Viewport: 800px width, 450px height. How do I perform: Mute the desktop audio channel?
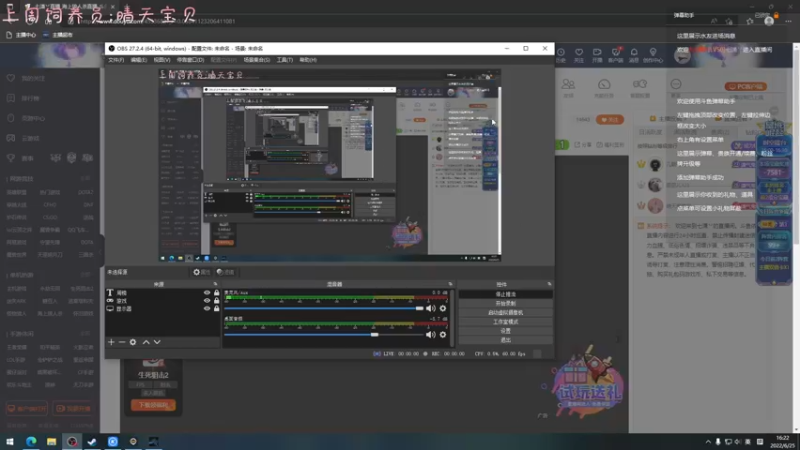pos(431,335)
